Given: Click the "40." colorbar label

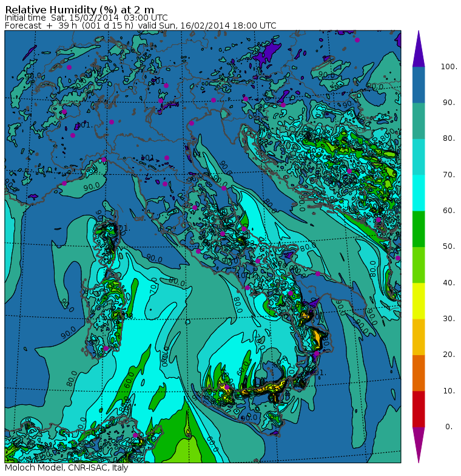Looking at the screenshot, I should click(449, 283).
